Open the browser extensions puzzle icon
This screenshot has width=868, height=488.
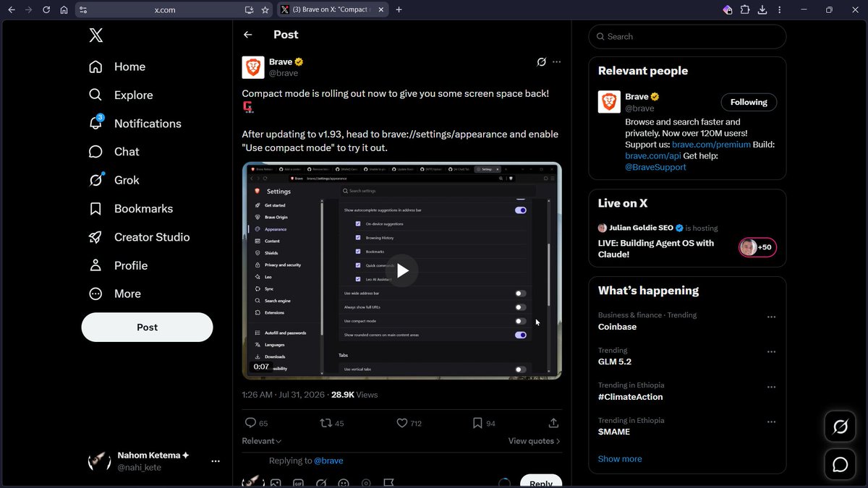click(x=745, y=10)
